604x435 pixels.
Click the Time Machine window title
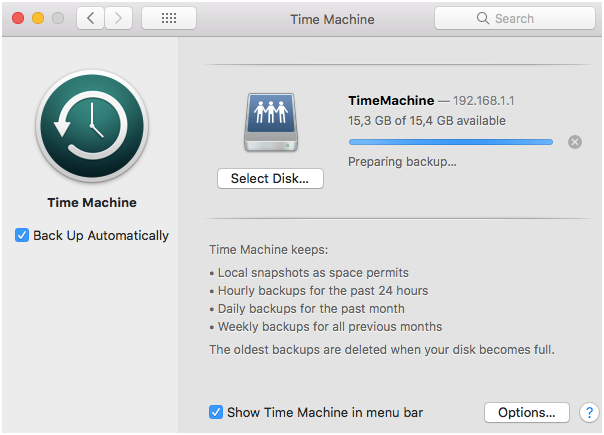(x=330, y=19)
